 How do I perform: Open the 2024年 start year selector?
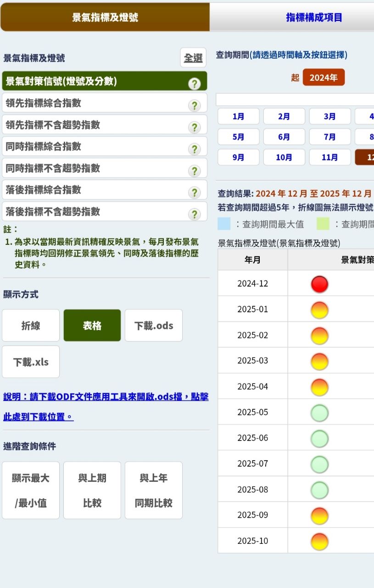pyautogui.click(x=324, y=78)
